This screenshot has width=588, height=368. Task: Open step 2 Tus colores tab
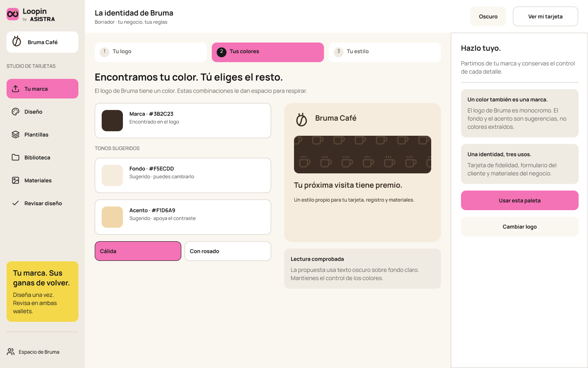(268, 52)
